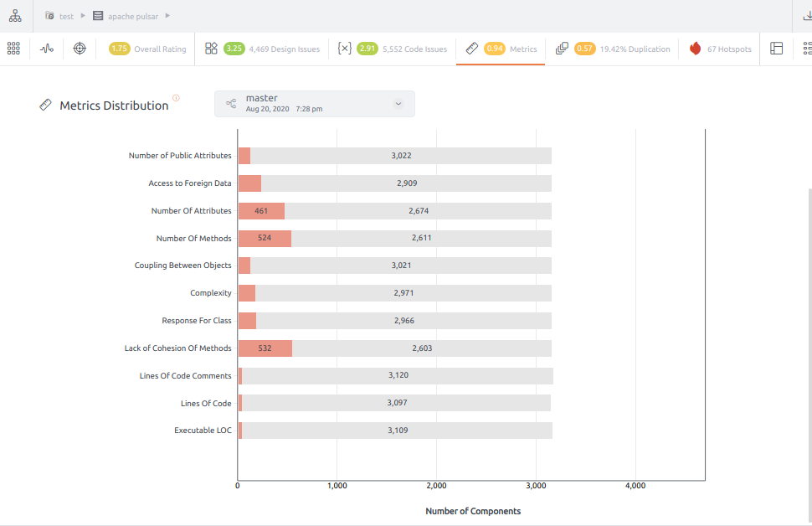Click the Lack of Cohesion Of Methods label
The width and height of the screenshot is (812, 526).
tap(177, 348)
